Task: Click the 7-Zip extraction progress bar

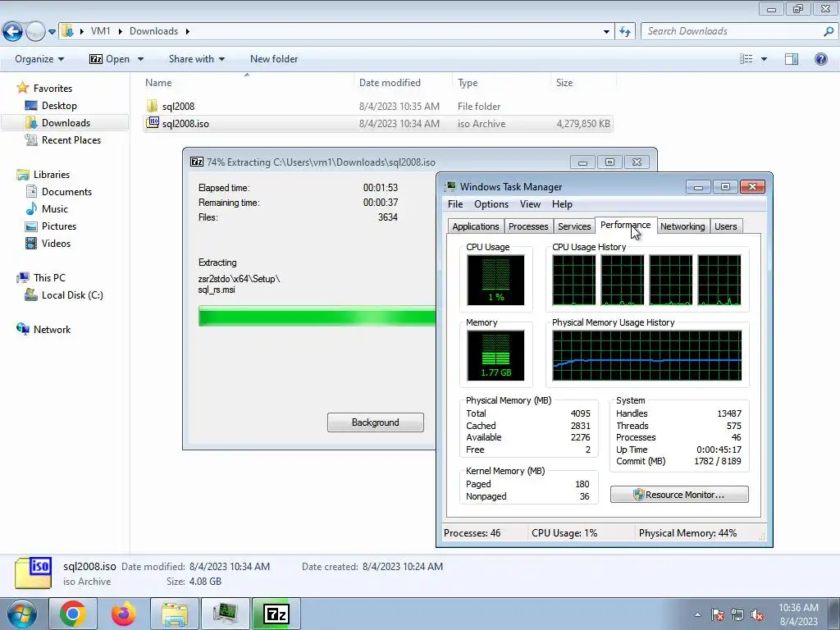Action: 317,316
